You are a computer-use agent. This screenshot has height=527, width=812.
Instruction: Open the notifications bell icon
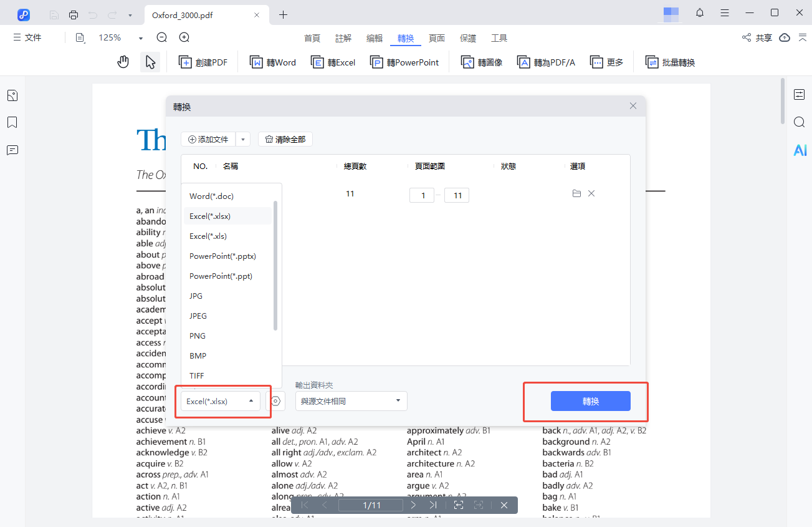[700, 13]
